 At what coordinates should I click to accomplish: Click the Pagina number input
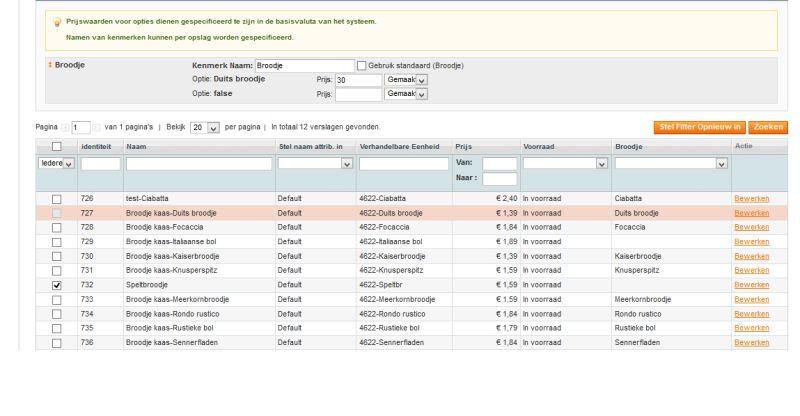click(x=81, y=128)
